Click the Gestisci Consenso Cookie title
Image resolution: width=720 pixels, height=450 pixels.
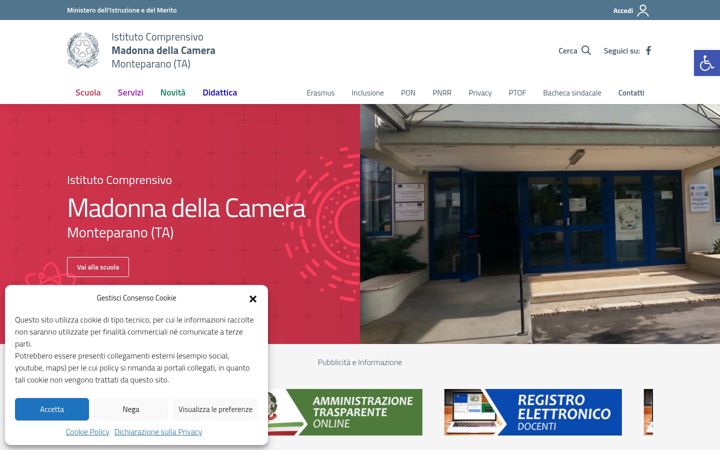[x=136, y=298]
